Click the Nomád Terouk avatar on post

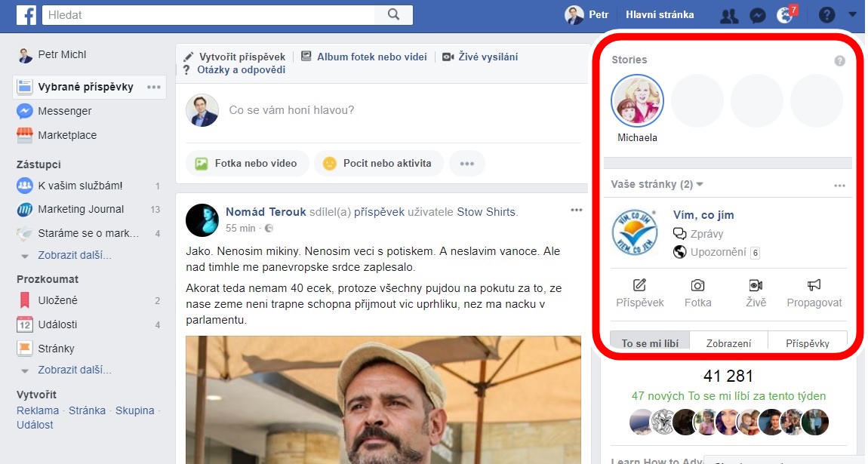coord(202,220)
